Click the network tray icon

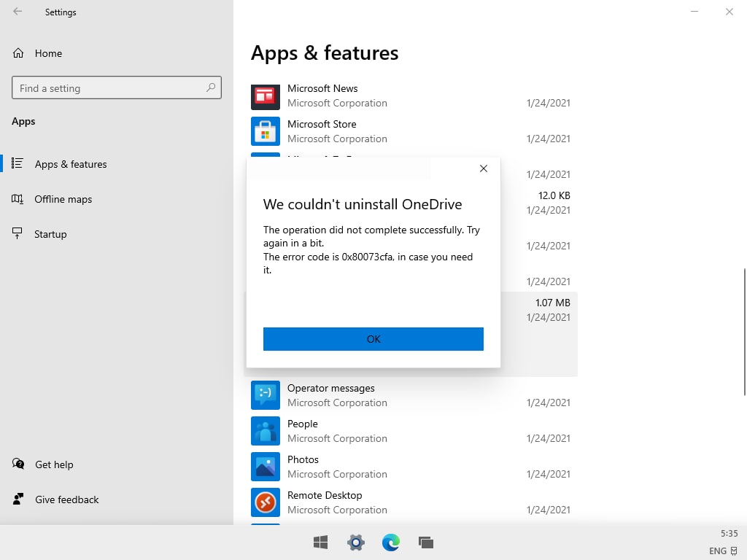[734, 551]
